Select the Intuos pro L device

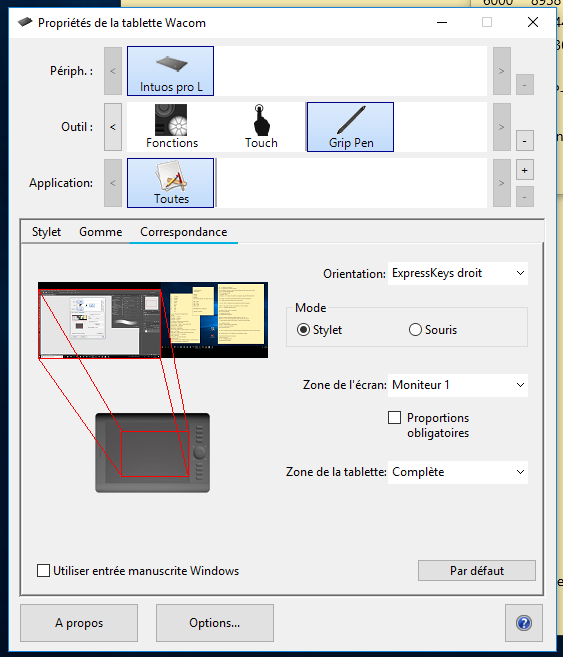pos(170,71)
